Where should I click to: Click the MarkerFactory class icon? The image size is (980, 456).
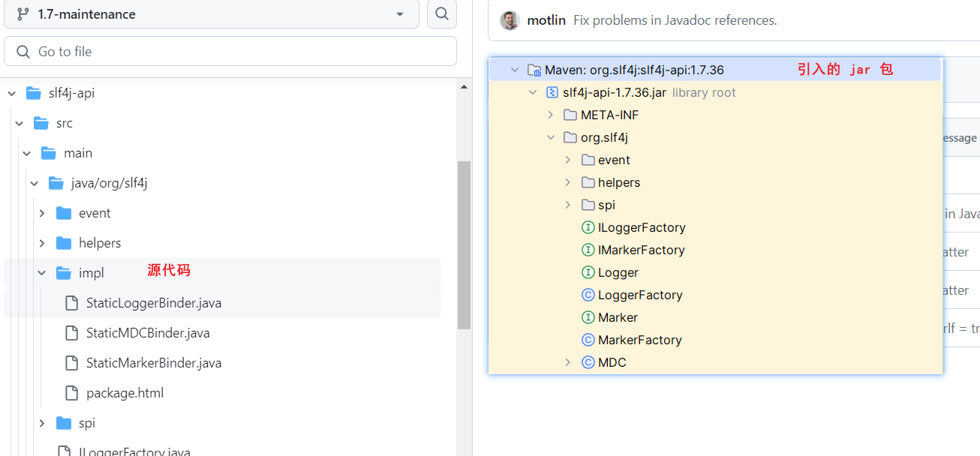(x=588, y=340)
